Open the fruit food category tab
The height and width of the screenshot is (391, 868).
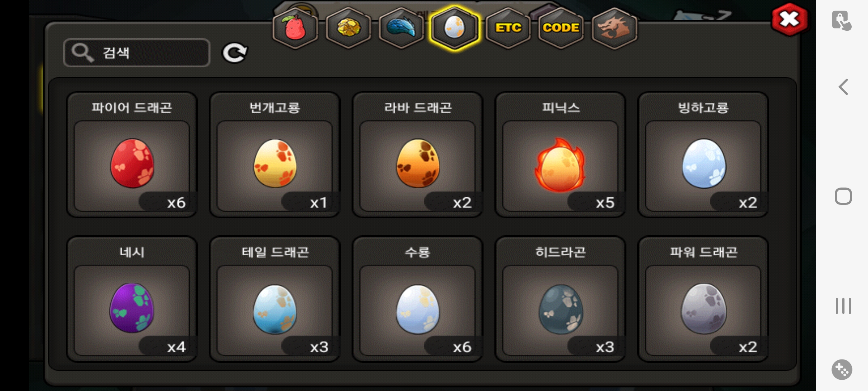295,28
